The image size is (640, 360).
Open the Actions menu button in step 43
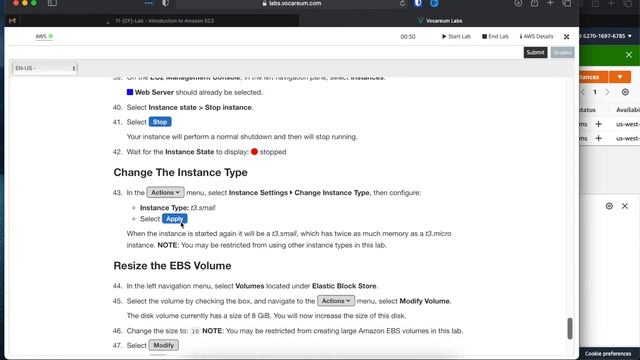(x=165, y=192)
